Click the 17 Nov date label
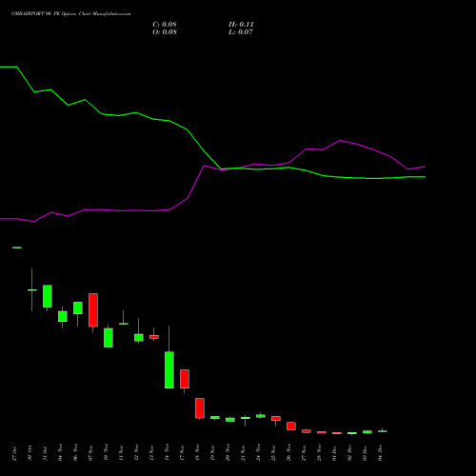Screen dimensions: 476x476 (182, 452)
